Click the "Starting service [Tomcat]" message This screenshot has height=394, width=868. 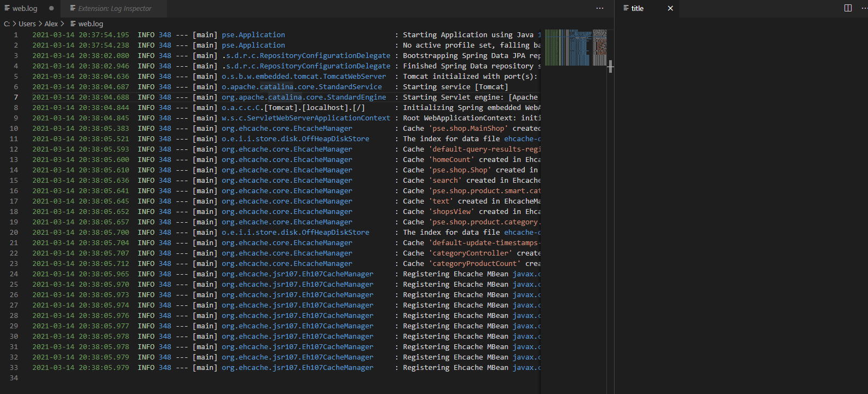pyautogui.click(x=455, y=87)
